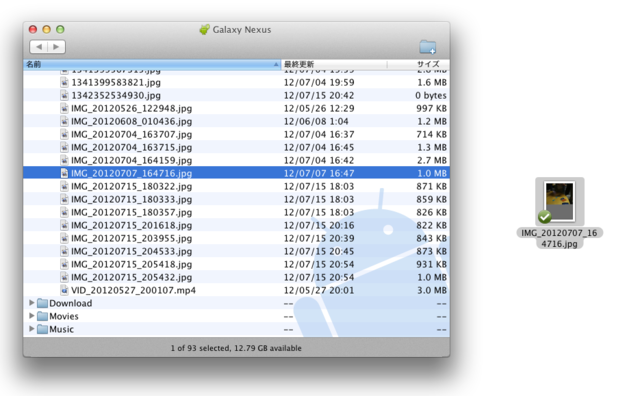
Task: Select file name IMG_20120715_180333.jpg
Action: [131, 200]
